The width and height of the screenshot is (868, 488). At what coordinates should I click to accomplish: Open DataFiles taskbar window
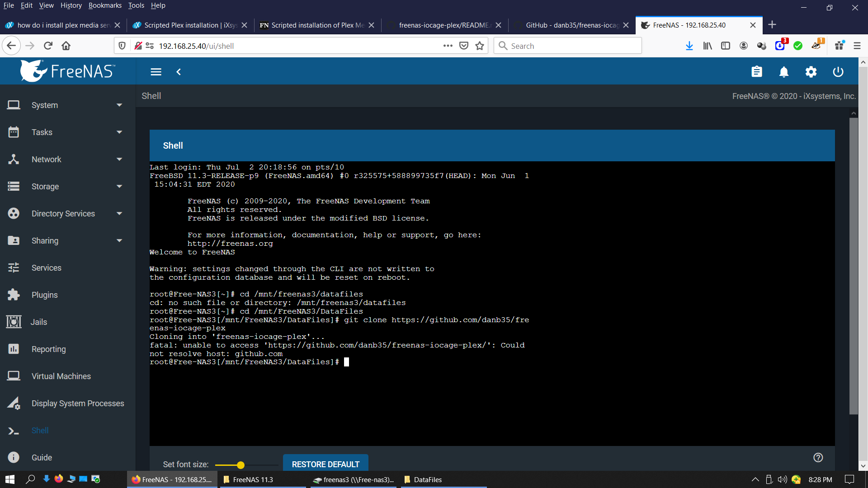click(x=443, y=479)
